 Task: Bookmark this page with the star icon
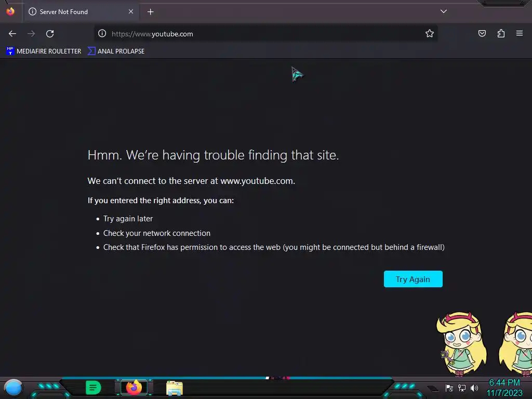coord(430,33)
